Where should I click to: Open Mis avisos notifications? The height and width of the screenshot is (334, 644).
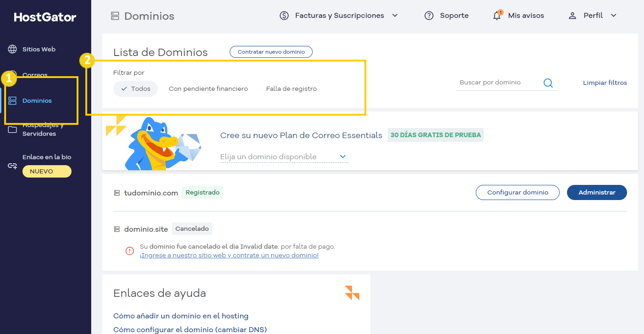click(x=526, y=16)
